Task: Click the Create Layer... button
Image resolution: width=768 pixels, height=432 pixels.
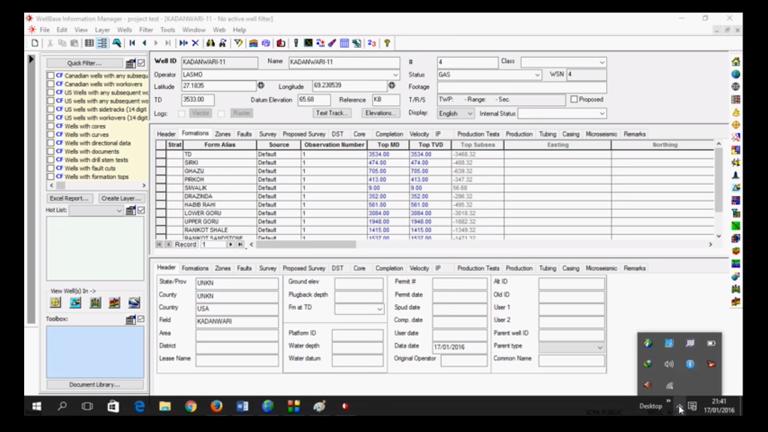Action: 120,198
